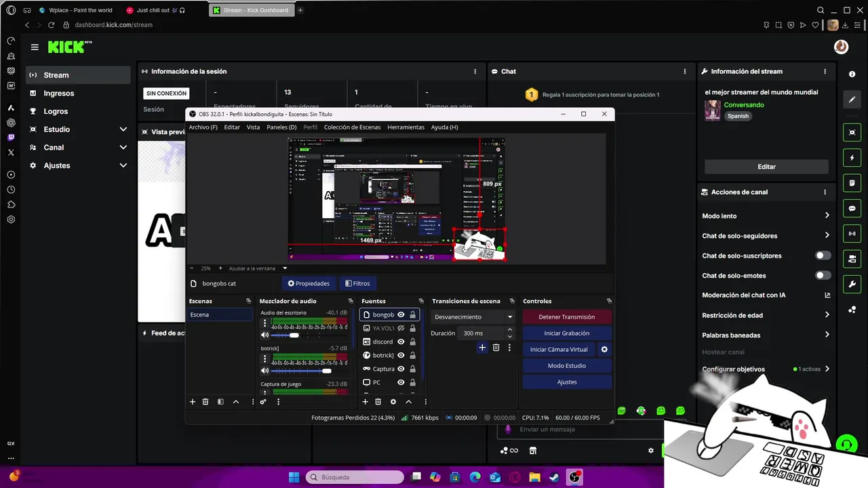The height and width of the screenshot is (488, 868).
Task: Expand Chat de solo-seguidores option
Action: [827, 235]
